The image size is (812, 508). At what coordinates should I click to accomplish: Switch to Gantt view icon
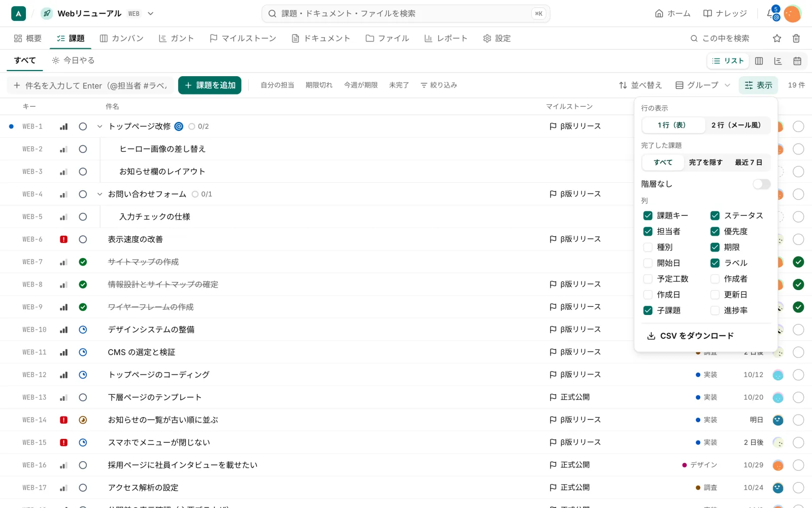778,61
